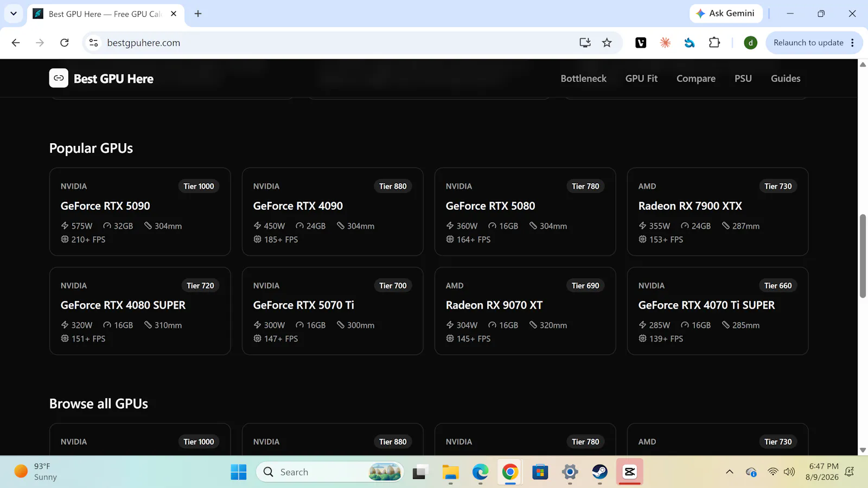Expand the tab search dropdown
The image size is (868, 488).
[x=14, y=14]
